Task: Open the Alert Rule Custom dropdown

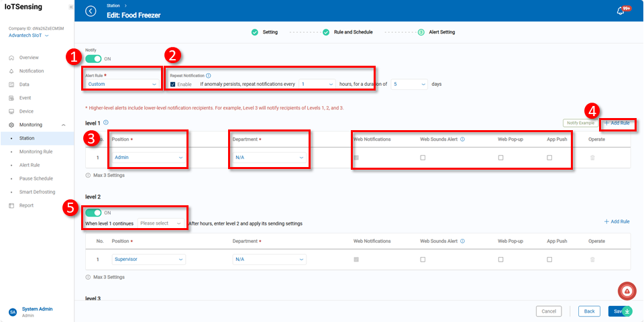Action: pos(122,85)
